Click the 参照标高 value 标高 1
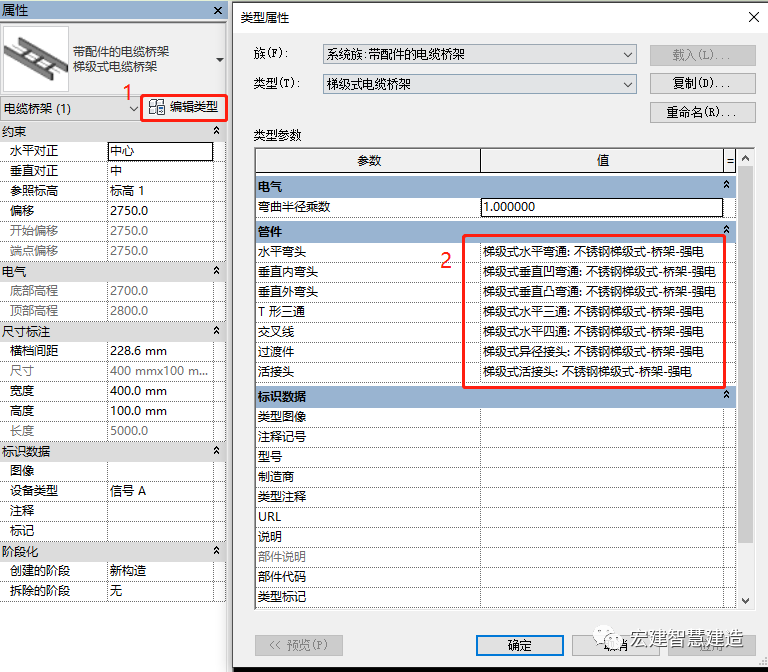This screenshot has height=672, width=768. click(160, 191)
